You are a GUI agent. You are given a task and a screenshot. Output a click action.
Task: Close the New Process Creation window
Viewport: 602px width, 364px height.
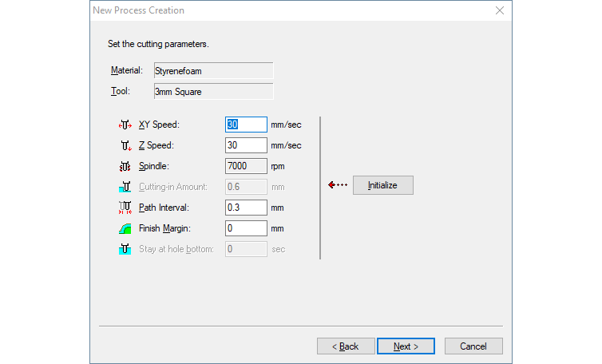tap(500, 10)
